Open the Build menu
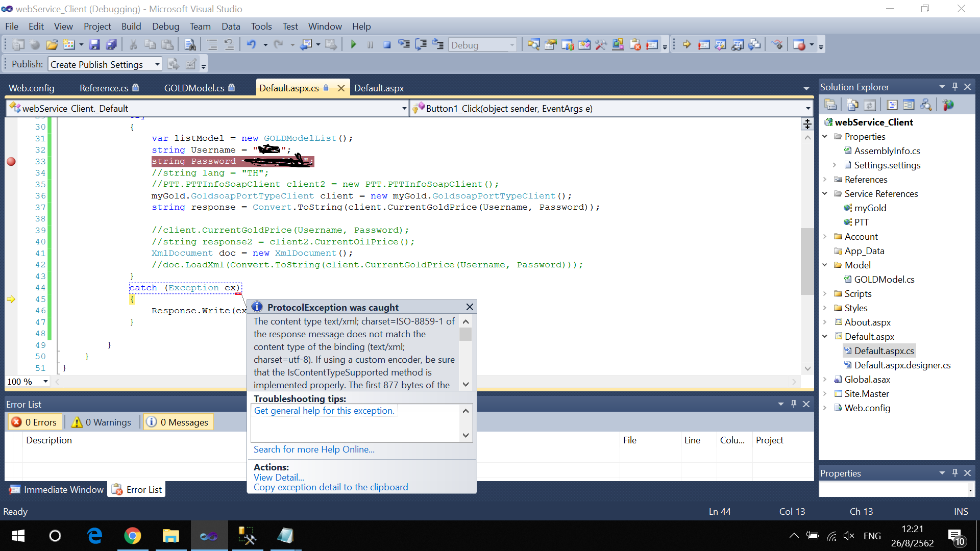Image resolution: width=980 pixels, height=551 pixels. pos(131,26)
